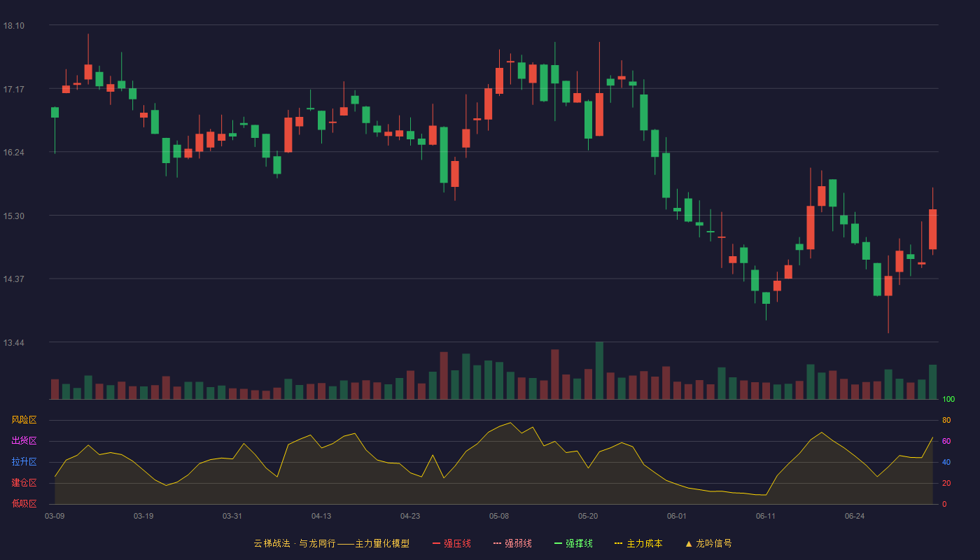Click the 06-01 date label
This screenshot has width=980, height=560.
[677, 516]
